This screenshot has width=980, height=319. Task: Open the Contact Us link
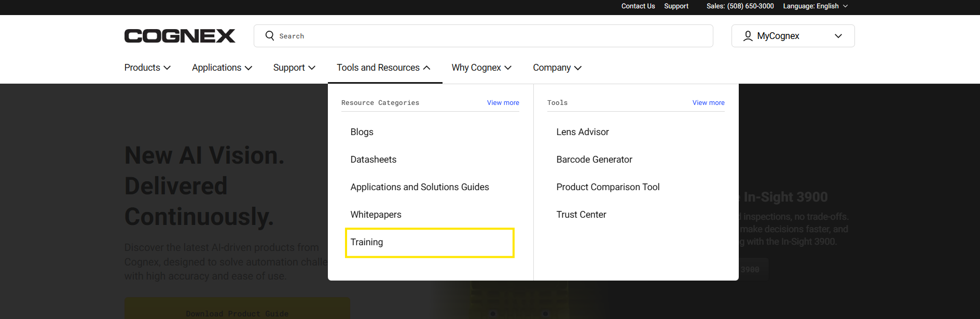coord(638,6)
